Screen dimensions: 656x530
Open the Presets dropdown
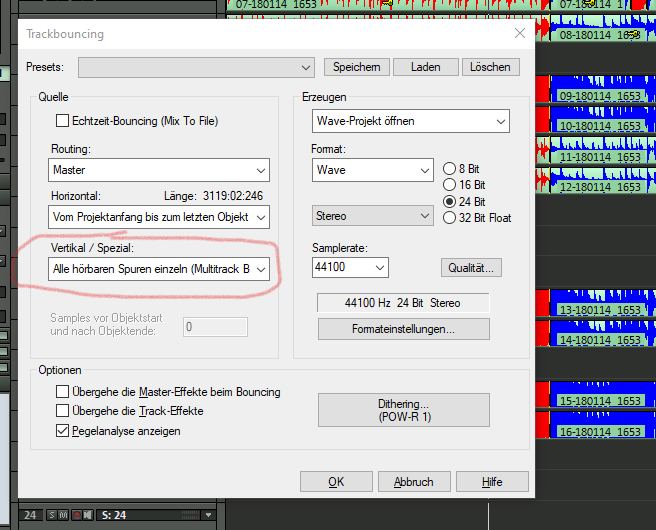coord(196,67)
